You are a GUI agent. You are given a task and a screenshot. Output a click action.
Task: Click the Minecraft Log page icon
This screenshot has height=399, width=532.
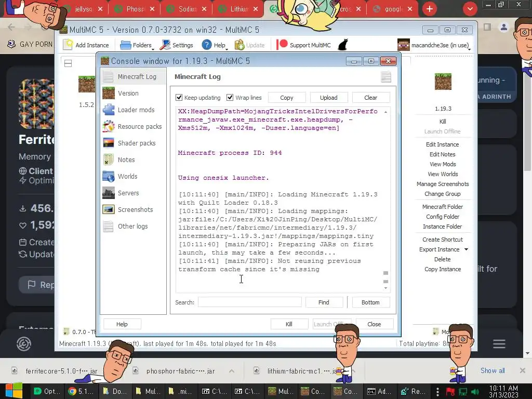tap(109, 77)
